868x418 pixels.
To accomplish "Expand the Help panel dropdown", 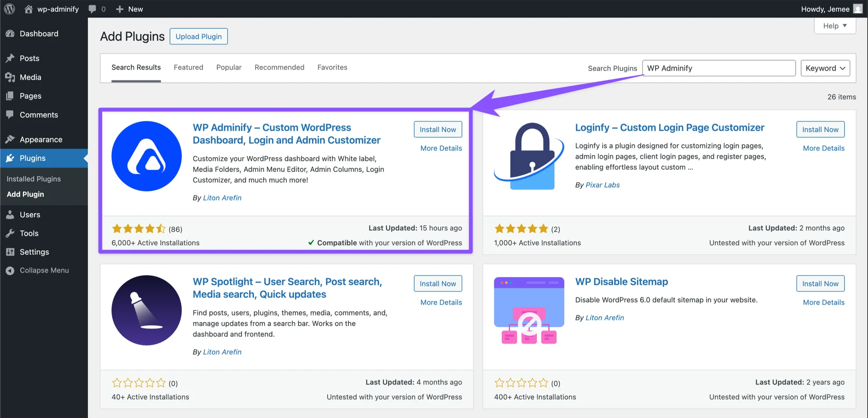I will coord(834,26).
